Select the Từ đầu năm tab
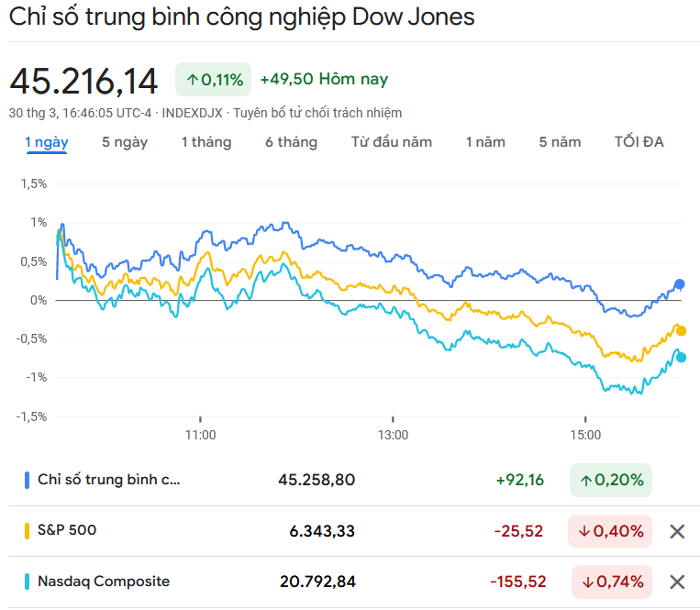Image resolution: width=700 pixels, height=610 pixels. (392, 142)
